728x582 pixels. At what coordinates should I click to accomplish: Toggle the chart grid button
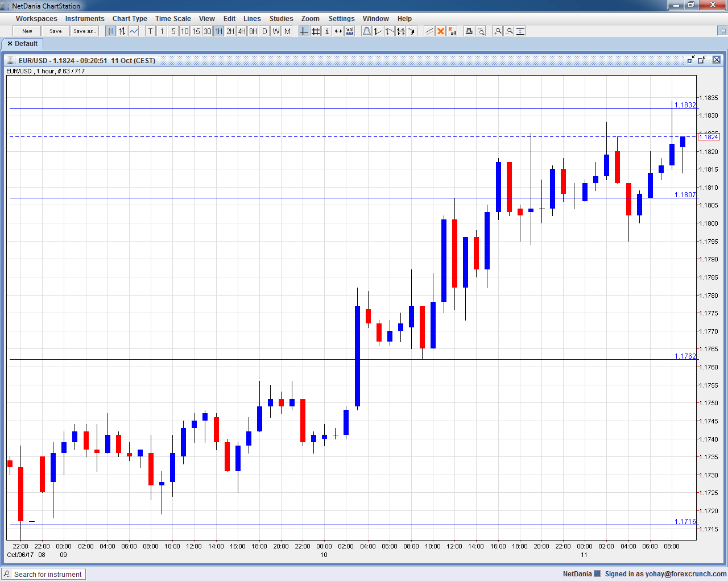click(316, 31)
